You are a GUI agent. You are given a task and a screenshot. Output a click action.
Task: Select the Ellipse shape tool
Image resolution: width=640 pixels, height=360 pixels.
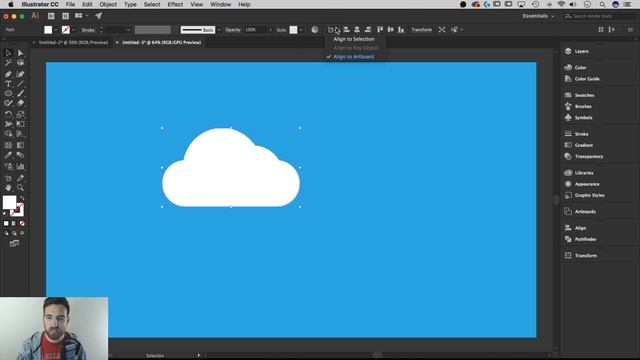click(8, 93)
